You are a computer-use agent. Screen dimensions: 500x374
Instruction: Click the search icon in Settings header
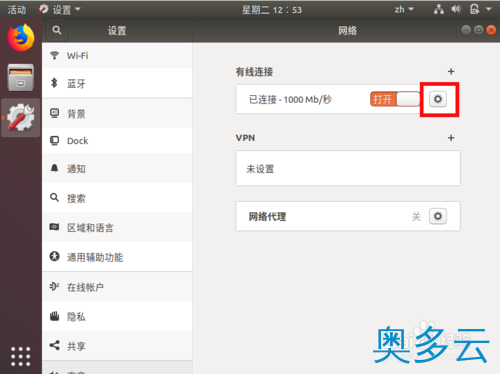(57, 30)
